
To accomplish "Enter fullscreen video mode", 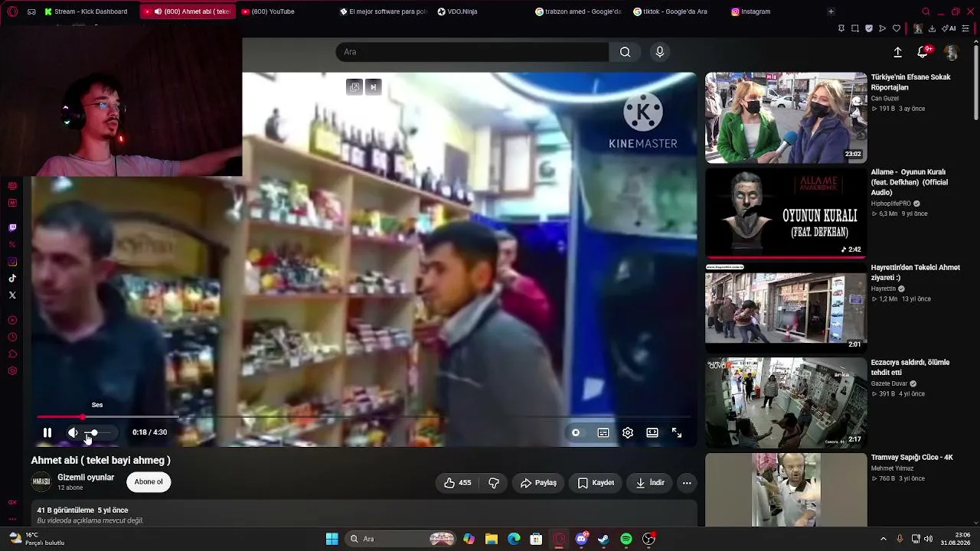I will click(677, 432).
